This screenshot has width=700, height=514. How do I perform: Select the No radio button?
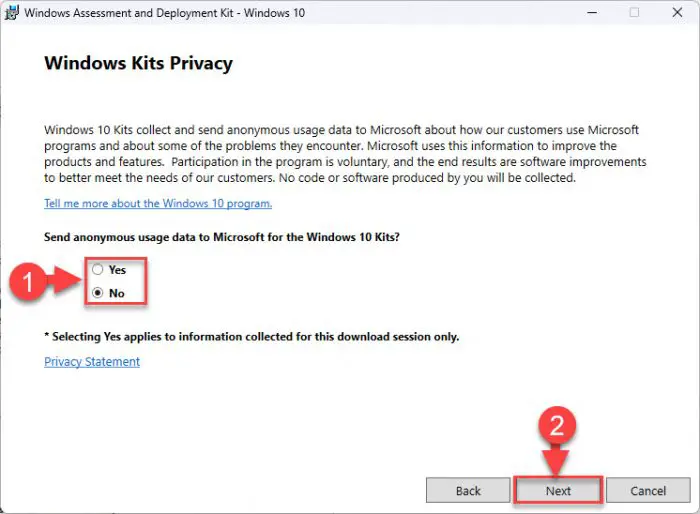97,293
